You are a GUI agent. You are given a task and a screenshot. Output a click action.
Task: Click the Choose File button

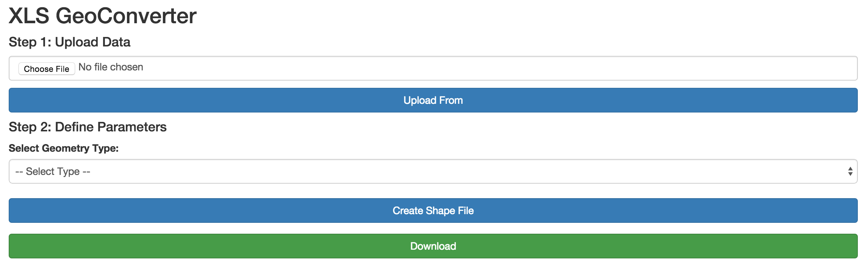click(46, 69)
